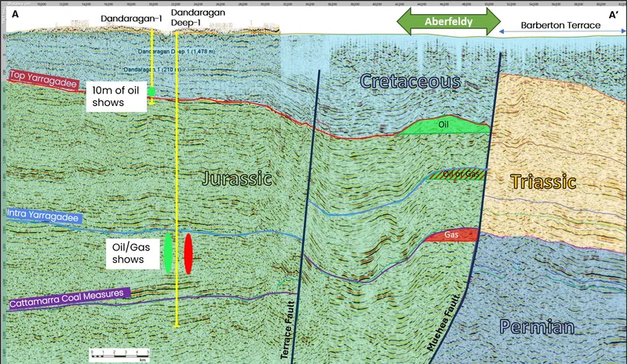Select the green Aberfeldy double arrow
Screen dimensions: 628x364
(x=448, y=21)
